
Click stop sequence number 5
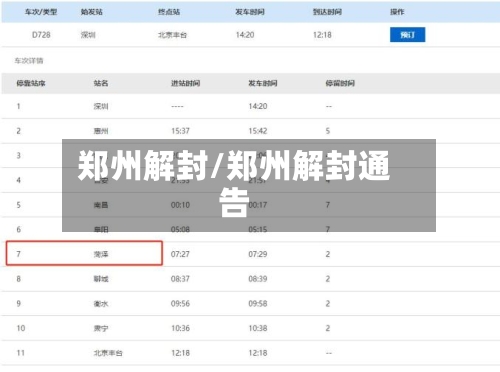coord(19,205)
